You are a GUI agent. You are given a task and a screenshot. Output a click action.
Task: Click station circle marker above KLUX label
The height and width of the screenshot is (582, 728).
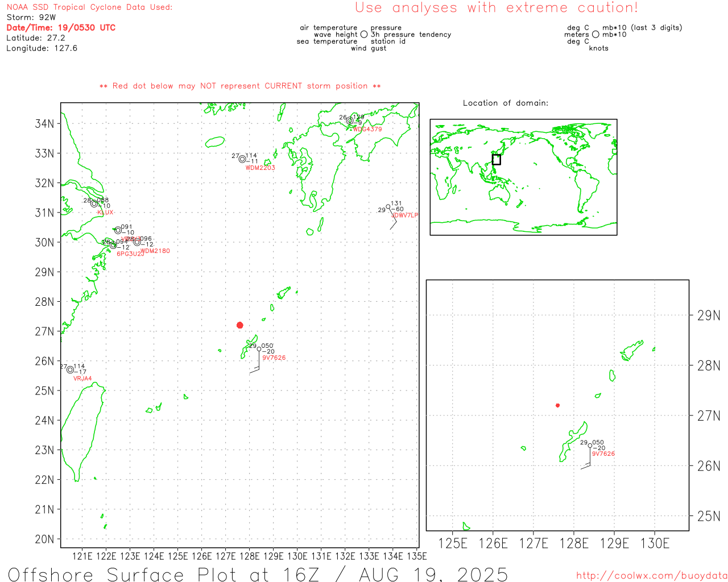[94, 203]
